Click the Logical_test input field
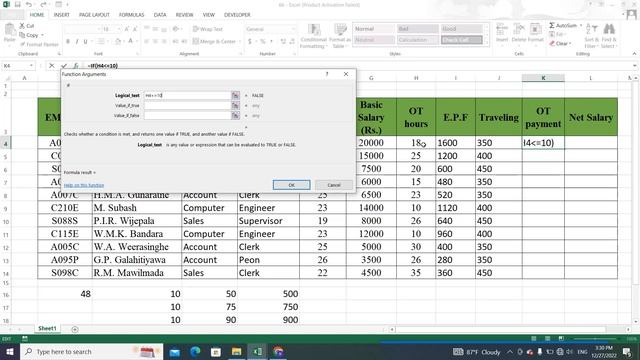 tap(187, 95)
